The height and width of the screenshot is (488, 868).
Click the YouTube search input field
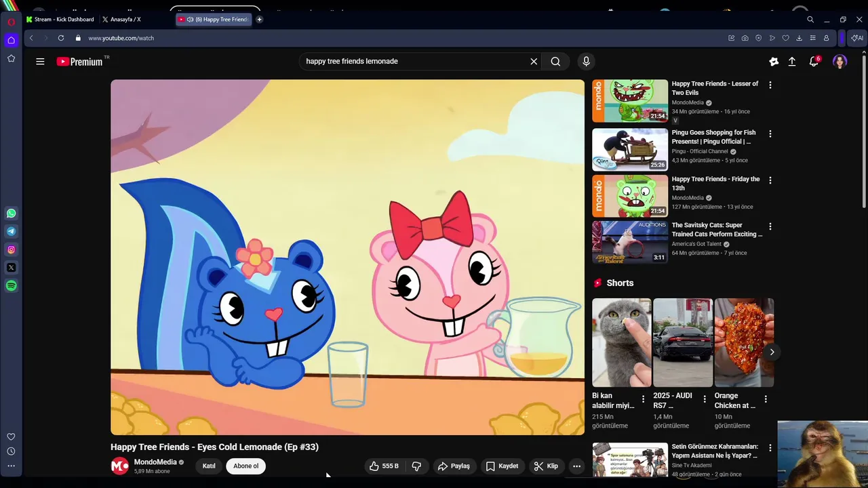[414, 62]
